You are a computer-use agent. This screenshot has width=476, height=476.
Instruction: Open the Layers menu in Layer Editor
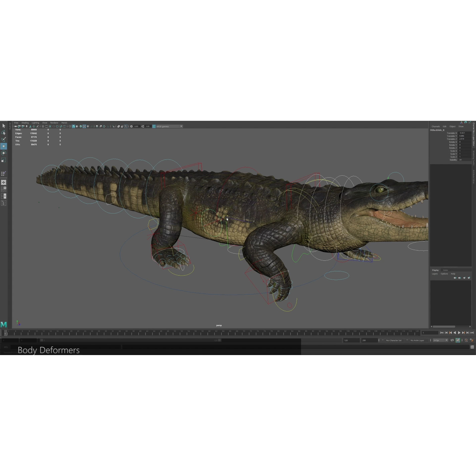[x=435, y=274]
